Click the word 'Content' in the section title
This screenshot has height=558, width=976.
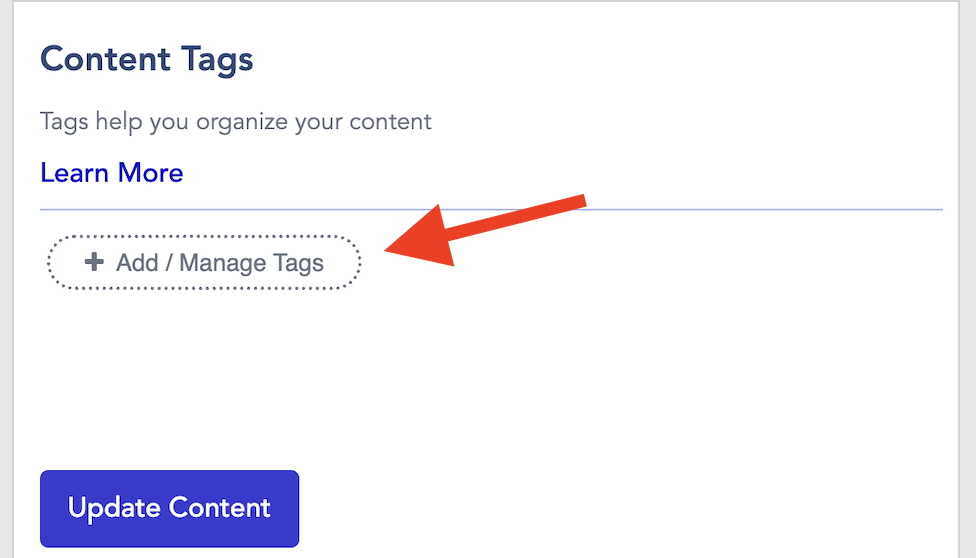tap(106, 59)
